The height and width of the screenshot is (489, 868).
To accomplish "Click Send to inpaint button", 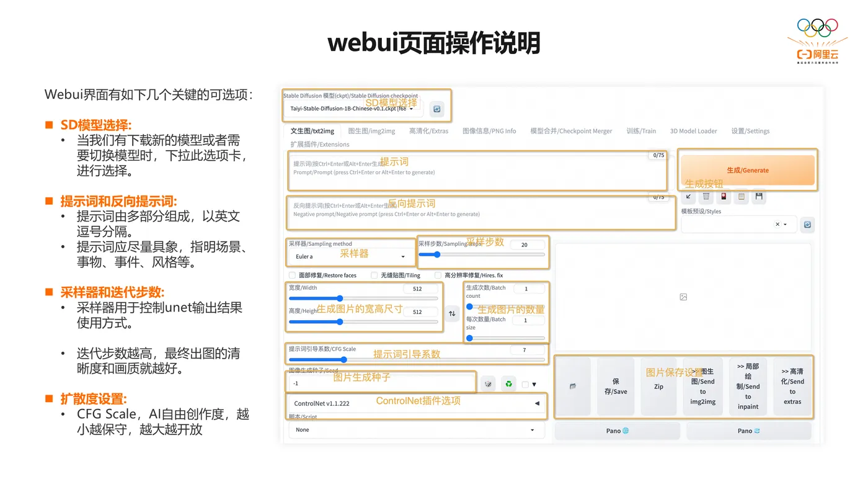I will pos(748,386).
